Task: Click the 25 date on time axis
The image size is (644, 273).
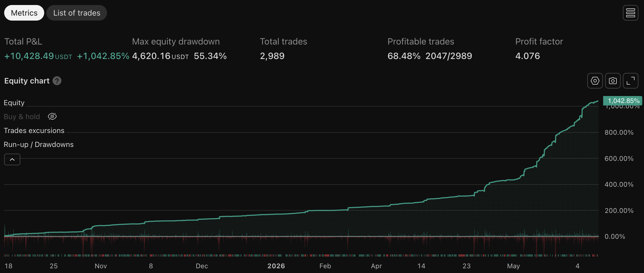Action: tap(54, 266)
